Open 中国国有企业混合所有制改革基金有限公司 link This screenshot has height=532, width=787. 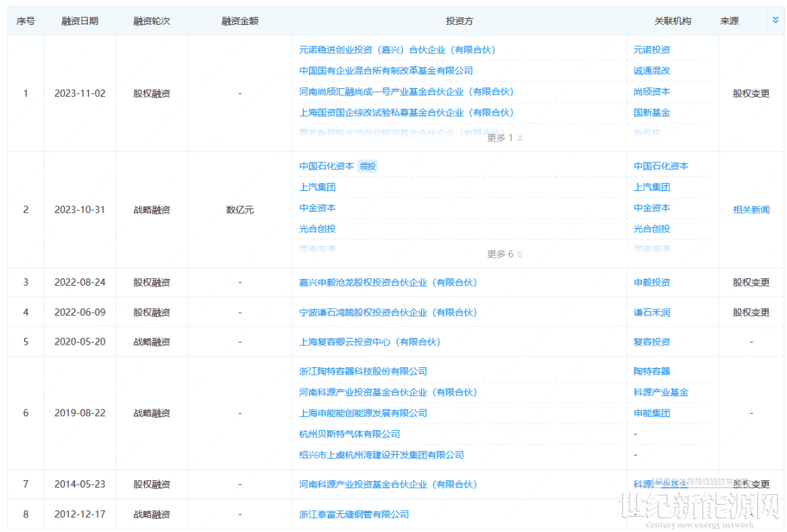(x=385, y=71)
